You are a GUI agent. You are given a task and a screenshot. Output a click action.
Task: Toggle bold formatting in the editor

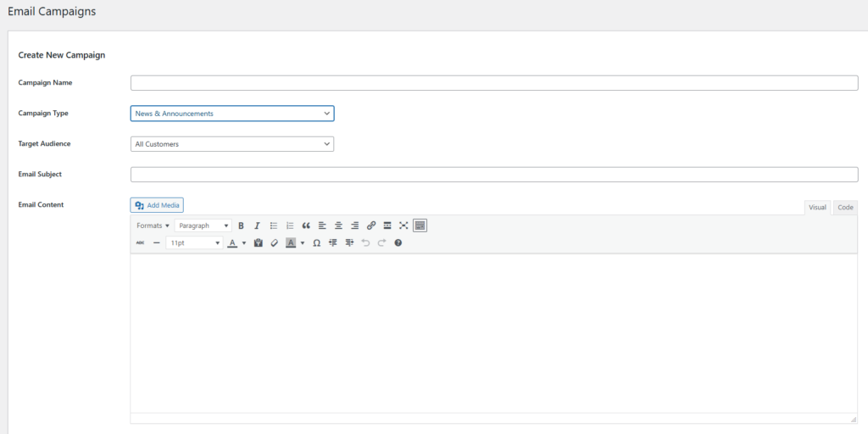241,225
